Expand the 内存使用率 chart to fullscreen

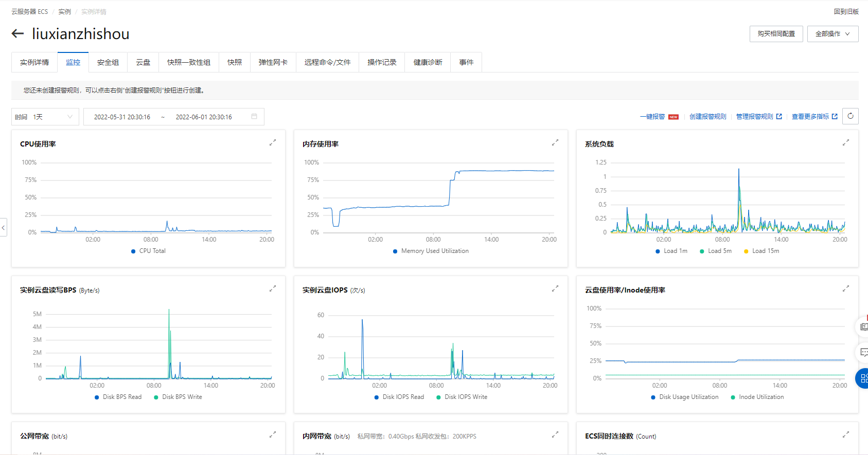tap(555, 142)
